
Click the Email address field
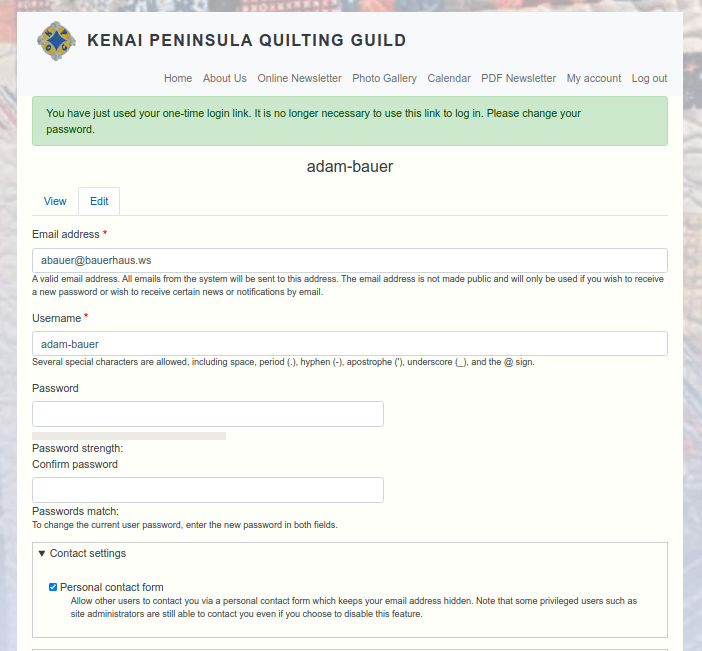coord(350,260)
